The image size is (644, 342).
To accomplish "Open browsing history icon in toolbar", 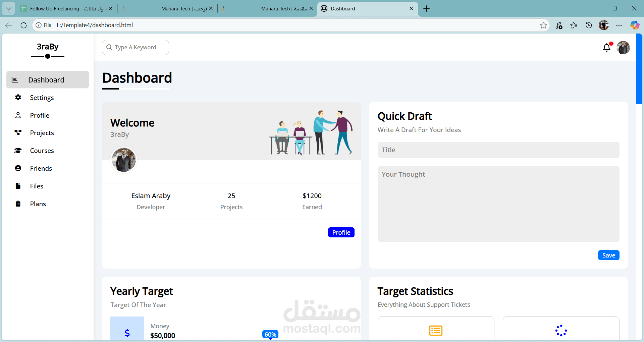I will (x=589, y=25).
